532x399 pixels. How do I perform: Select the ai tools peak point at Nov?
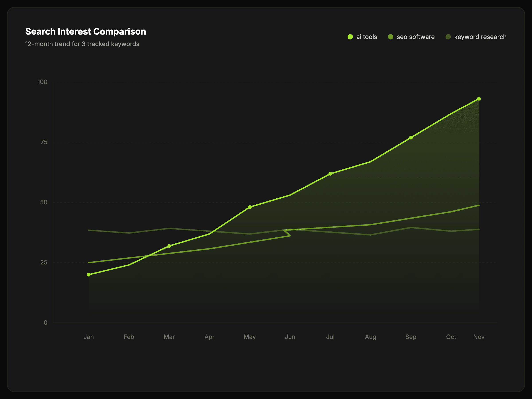479,99
